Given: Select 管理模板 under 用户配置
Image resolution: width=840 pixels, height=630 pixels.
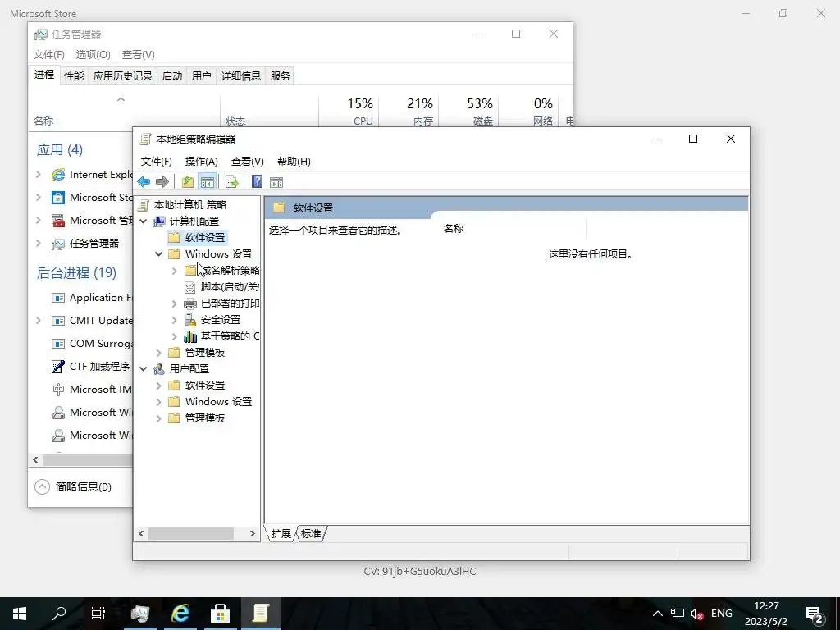Looking at the screenshot, I should pyautogui.click(x=204, y=418).
